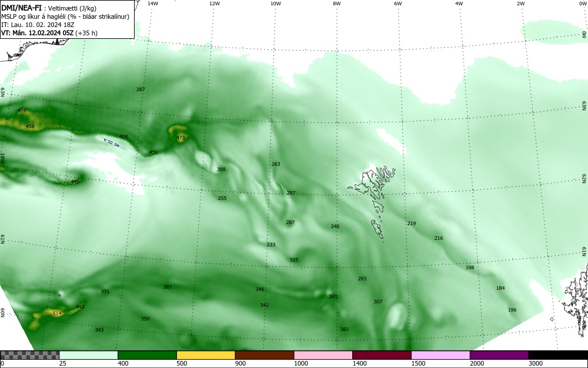Viewport: 588px width, 368px height.
Task: Choose the purple 2000–3000 legend swatch
Action: (499, 355)
